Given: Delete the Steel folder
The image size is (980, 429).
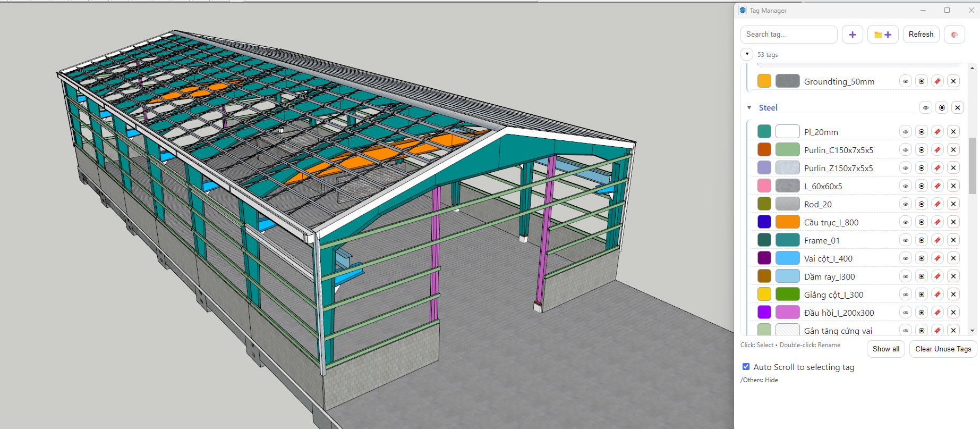Looking at the screenshot, I should 957,108.
